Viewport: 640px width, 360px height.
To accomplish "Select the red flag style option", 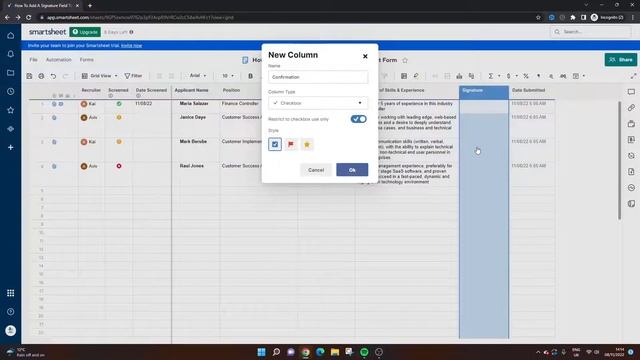I will pyautogui.click(x=291, y=144).
